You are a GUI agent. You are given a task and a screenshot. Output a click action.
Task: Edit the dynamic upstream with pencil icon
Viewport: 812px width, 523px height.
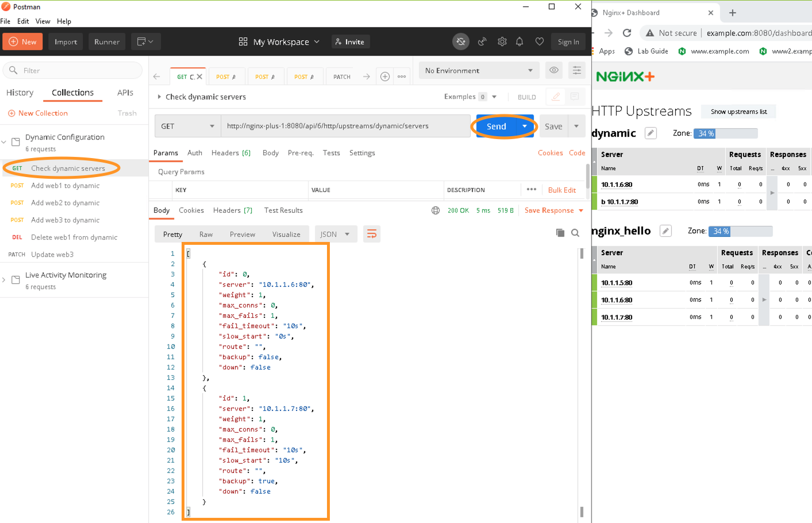point(651,133)
